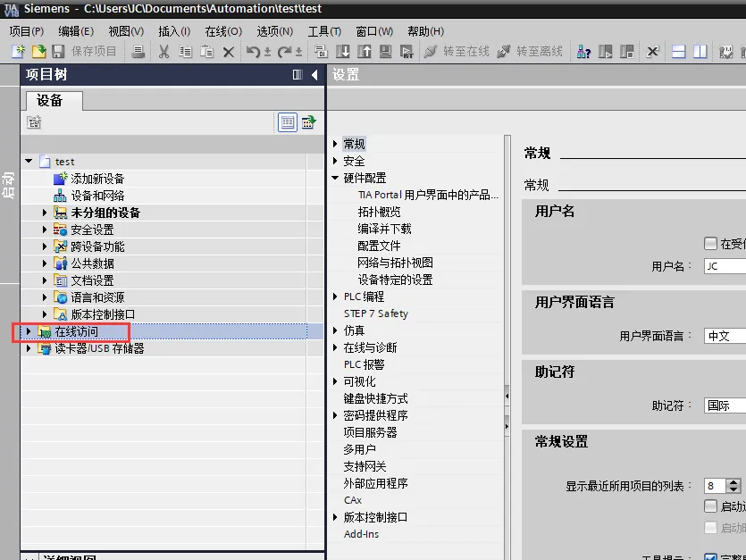
Task: Enable the 启动 checkbox under 常规设置
Action: [x=713, y=506]
